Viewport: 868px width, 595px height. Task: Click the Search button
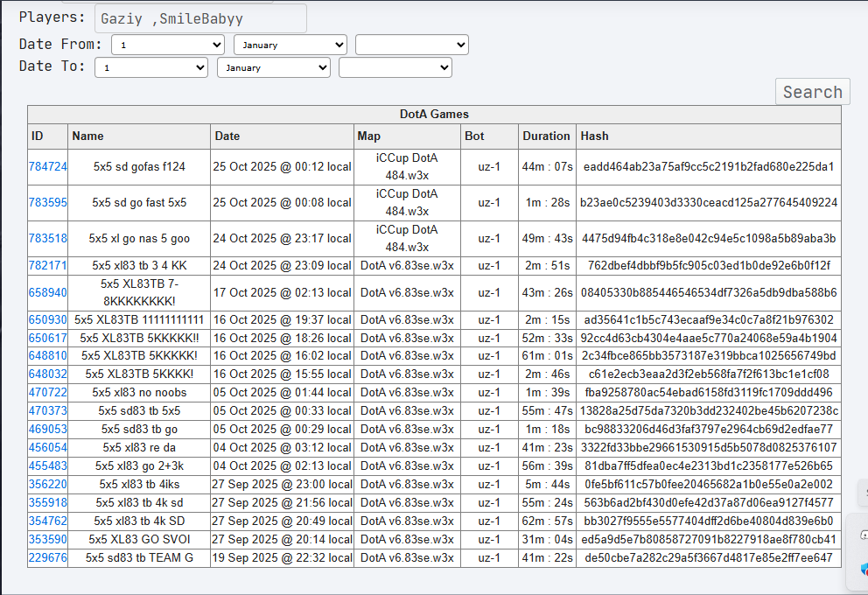click(813, 92)
